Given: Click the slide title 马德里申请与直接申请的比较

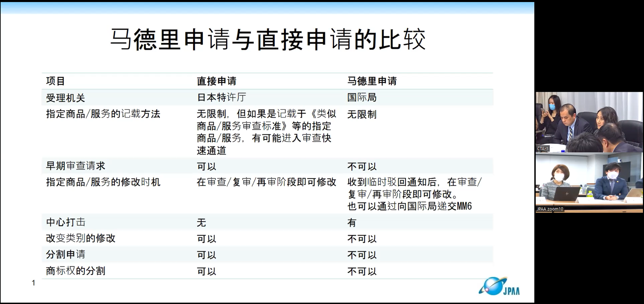Looking at the screenshot, I should [268, 39].
